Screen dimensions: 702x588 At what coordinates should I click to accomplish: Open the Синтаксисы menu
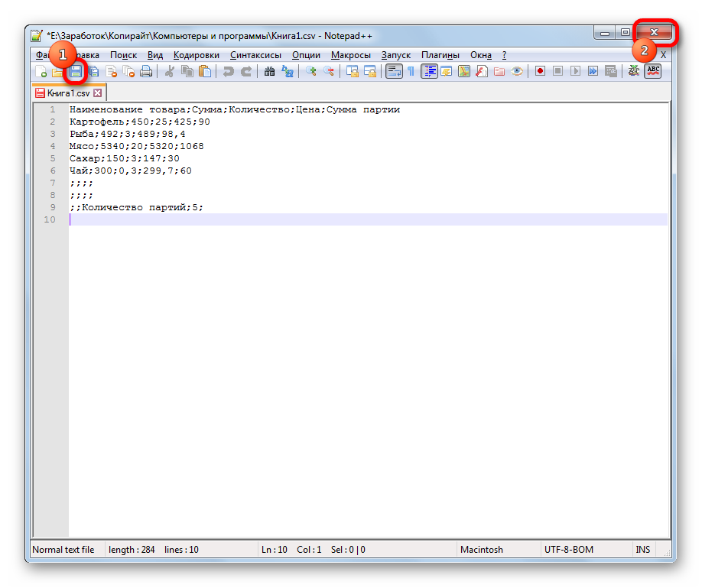[255, 55]
